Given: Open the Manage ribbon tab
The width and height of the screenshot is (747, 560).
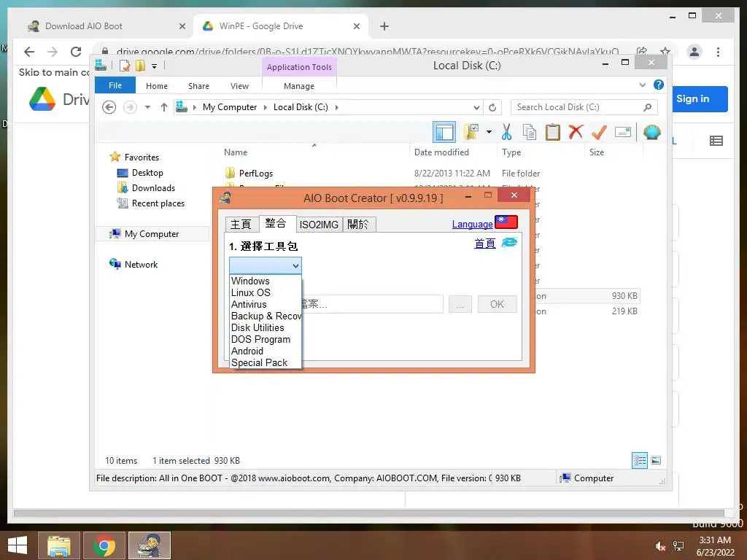Looking at the screenshot, I should (x=299, y=86).
